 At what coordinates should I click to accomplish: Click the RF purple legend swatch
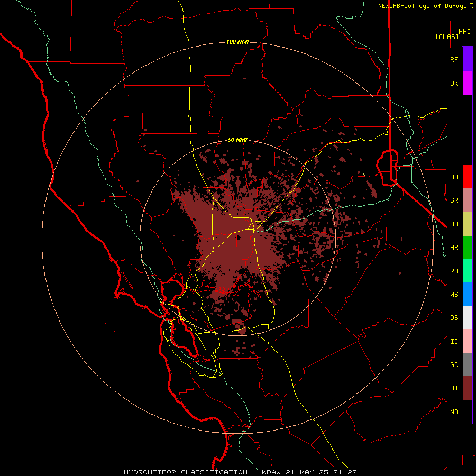tap(467, 59)
